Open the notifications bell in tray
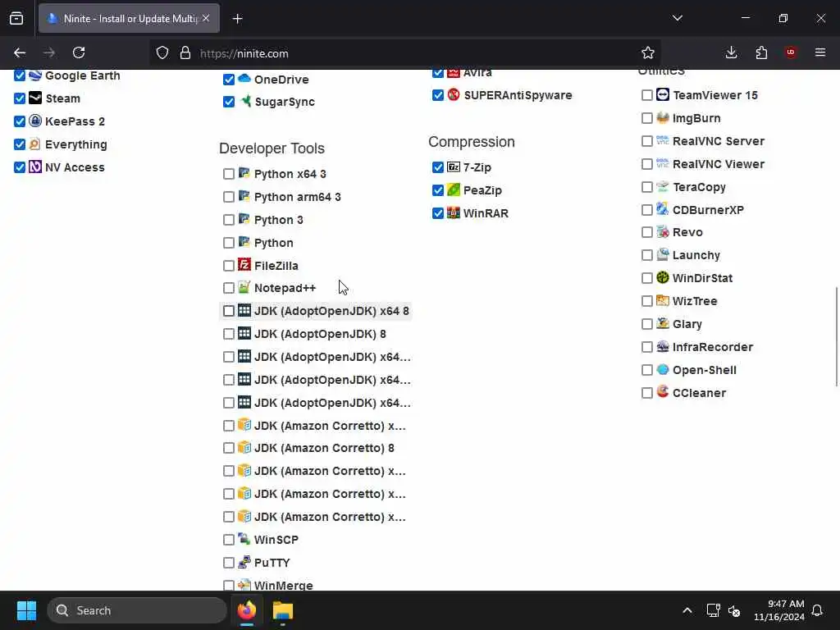Image resolution: width=840 pixels, height=630 pixels. pos(818,610)
